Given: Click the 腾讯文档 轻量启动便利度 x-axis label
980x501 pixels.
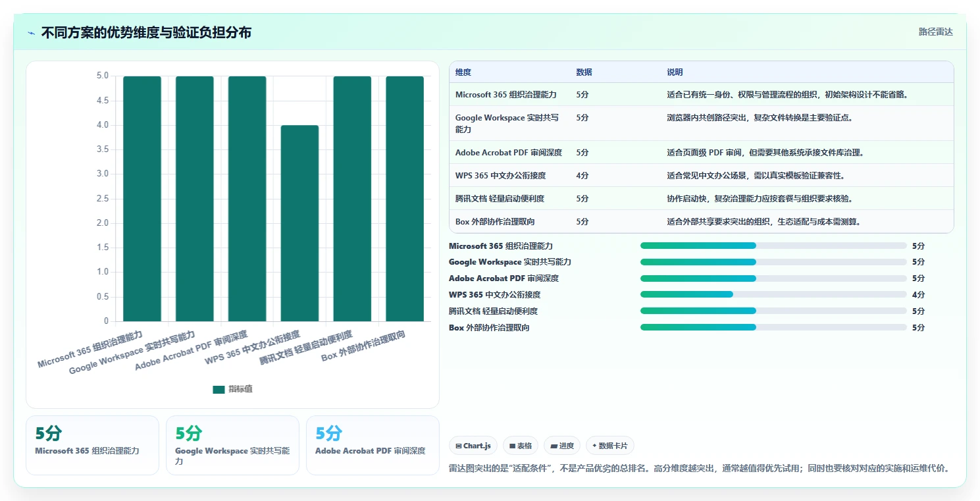Looking at the screenshot, I should click(x=305, y=348).
